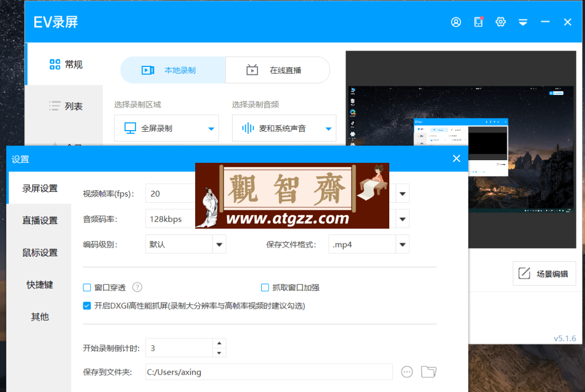Click the 开始录制倒计时 field showing 3
The image size is (585, 392).
click(x=179, y=348)
